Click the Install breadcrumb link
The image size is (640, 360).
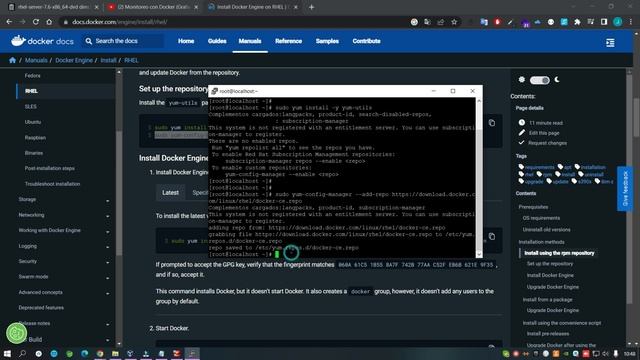(x=108, y=60)
